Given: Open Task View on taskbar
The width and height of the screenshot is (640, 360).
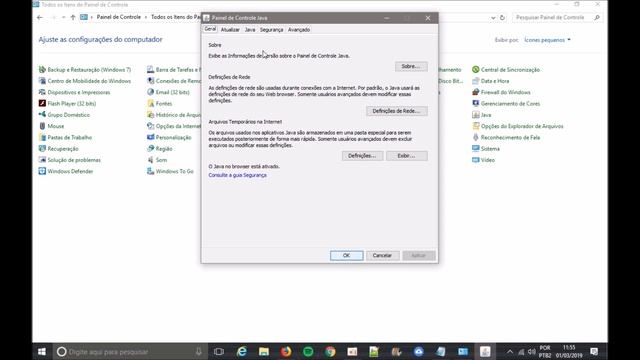Looking at the screenshot, I should pos(219,351).
